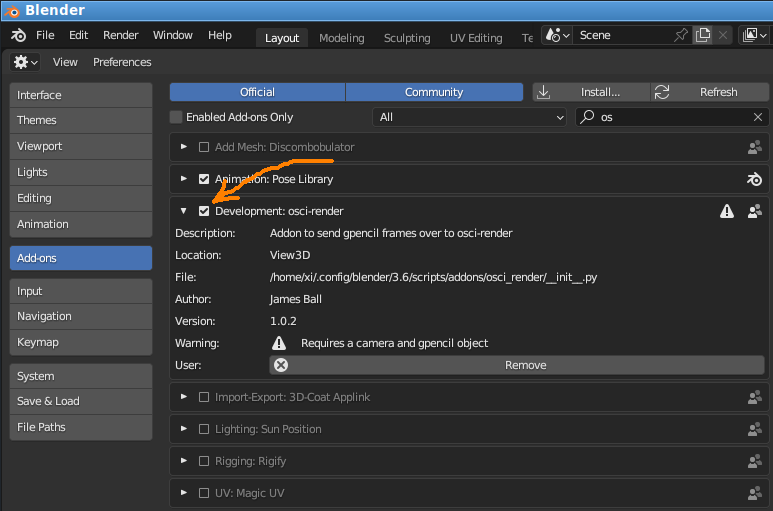This screenshot has width=773, height=511.
Task: Click the scene browse icon
Action: (557, 35)
